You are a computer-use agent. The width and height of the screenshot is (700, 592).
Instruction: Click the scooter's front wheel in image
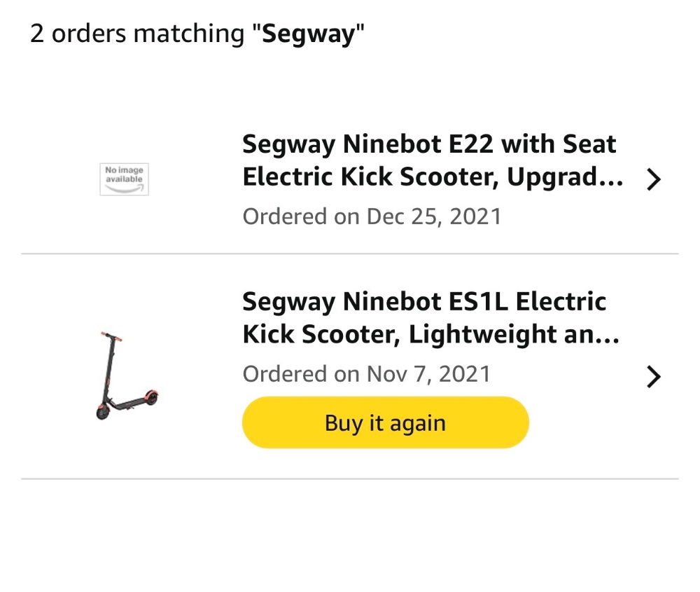103,412
